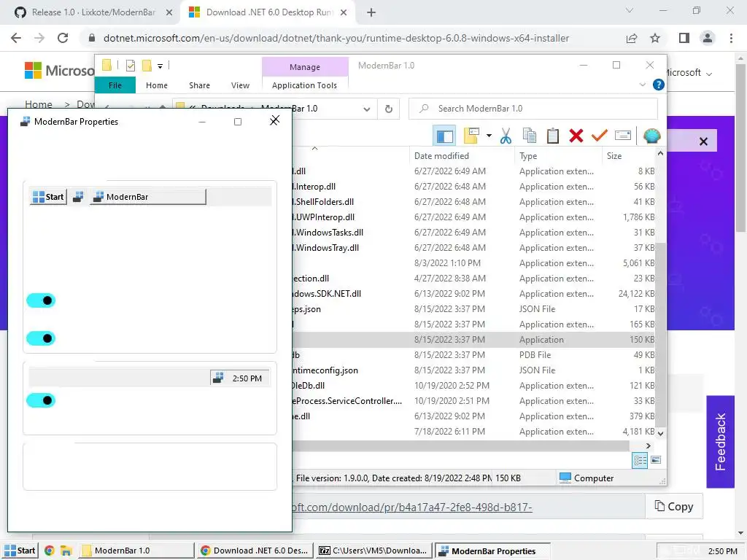The height and width of the screenshot is (560, 747).
Task: Toggle the second switch in ModernBar Properties
Action: tap(41, 338)
